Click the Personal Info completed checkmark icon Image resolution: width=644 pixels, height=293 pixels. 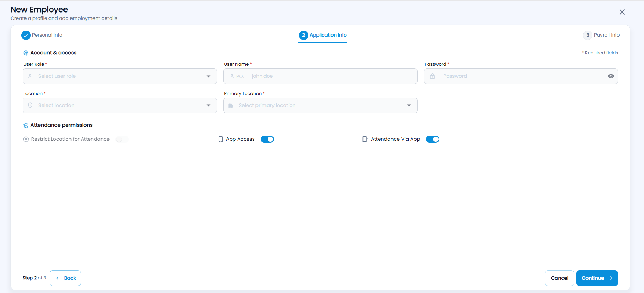pos(26,35)
